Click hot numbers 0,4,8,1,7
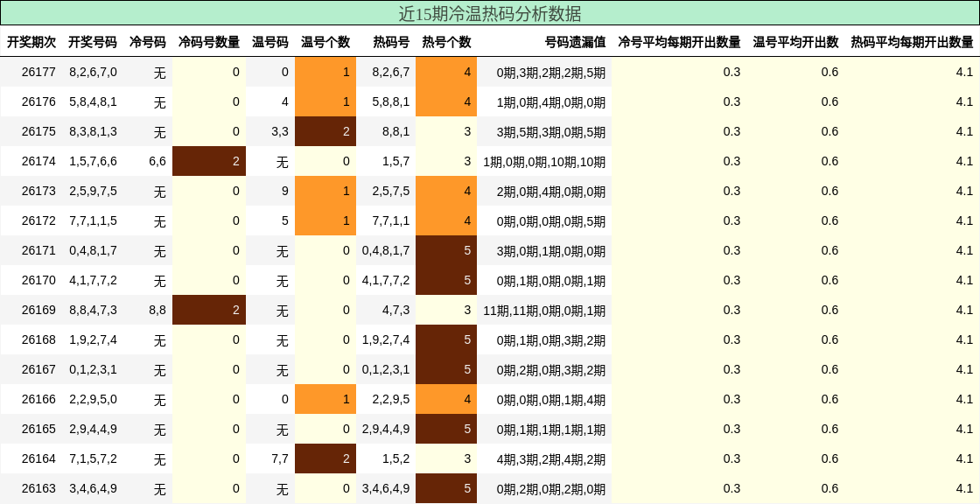 [386, 250]
